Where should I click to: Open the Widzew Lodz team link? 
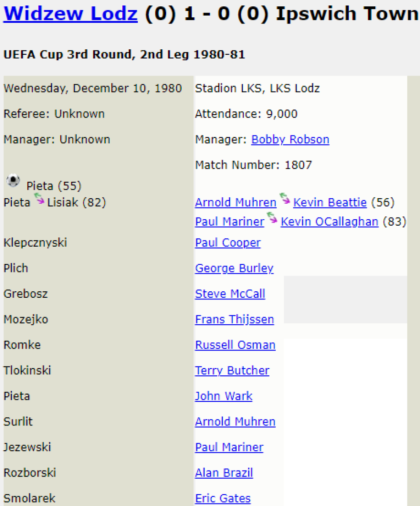coord(70,14)
